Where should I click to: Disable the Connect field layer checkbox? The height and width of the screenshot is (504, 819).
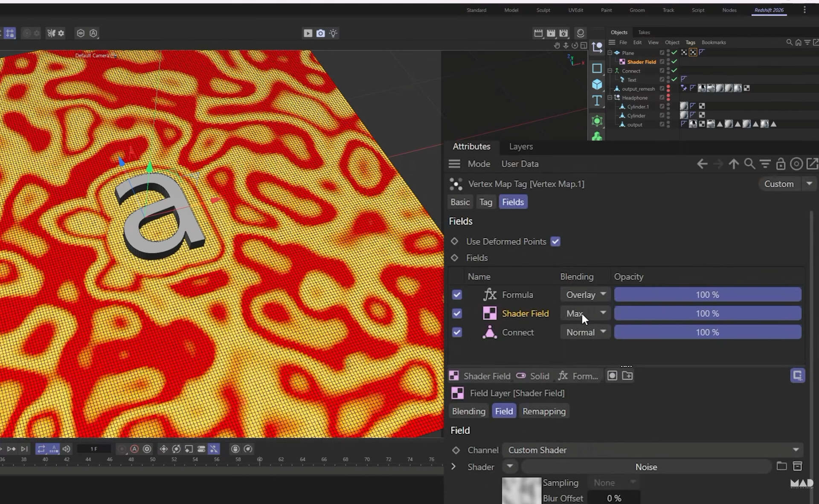(457, 332)
